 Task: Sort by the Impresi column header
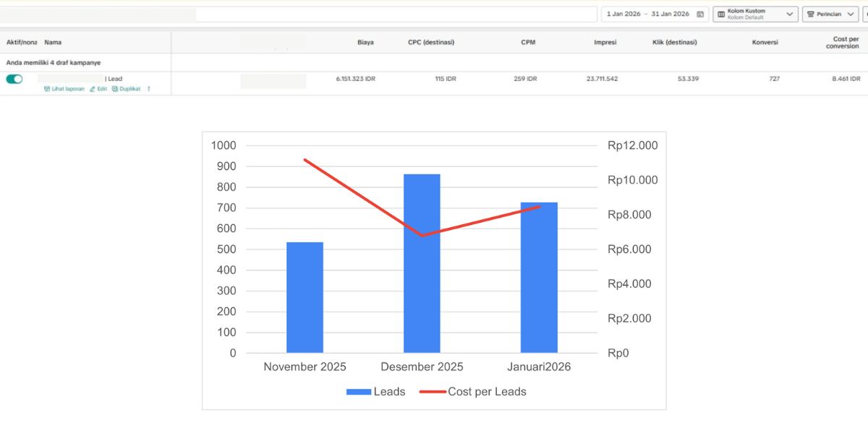point(605,43)
